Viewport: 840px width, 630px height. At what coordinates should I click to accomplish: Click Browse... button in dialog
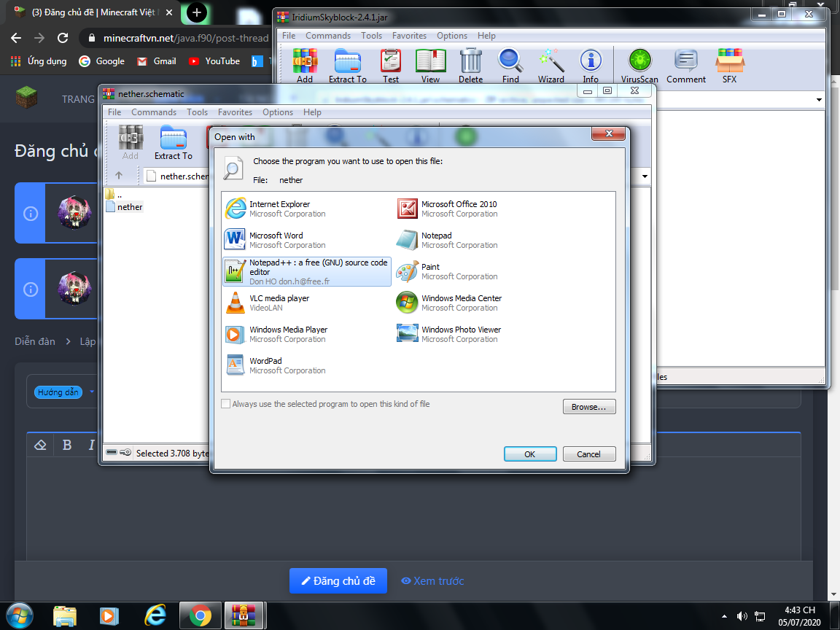click(x=588, y=407)
